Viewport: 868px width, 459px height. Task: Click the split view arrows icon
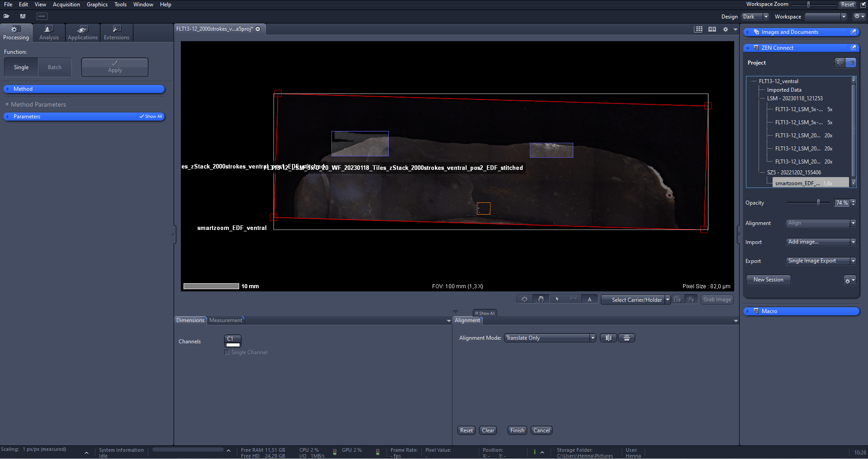pyautogui.click(x=712, y=29)
